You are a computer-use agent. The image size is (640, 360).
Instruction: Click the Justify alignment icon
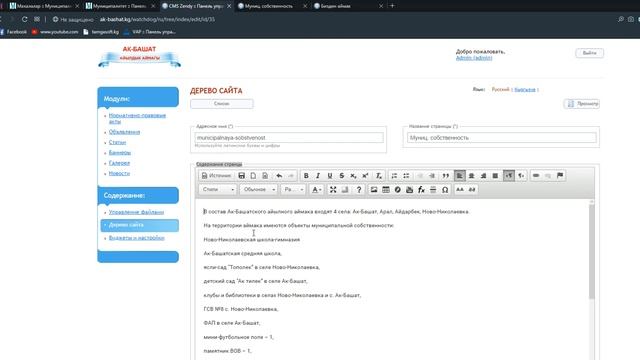[495, 176]
